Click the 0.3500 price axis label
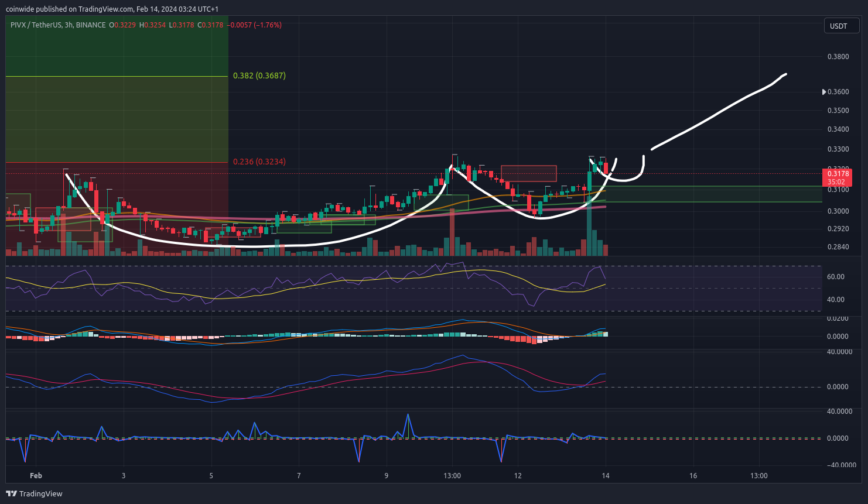This screenshot has width=868, height=504. 838,111
